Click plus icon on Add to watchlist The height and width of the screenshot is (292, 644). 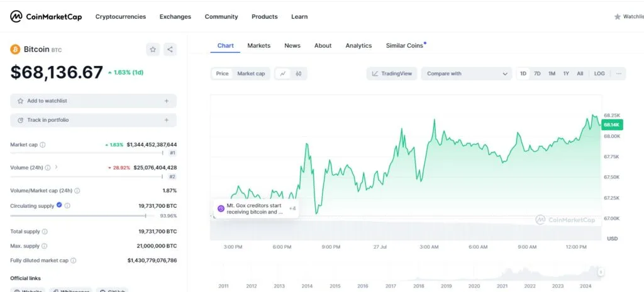[166, 101]
